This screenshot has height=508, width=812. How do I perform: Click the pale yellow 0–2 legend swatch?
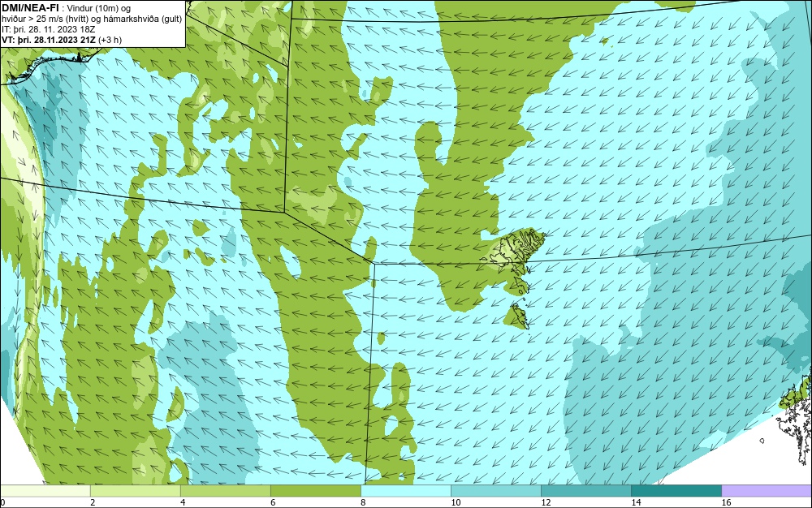click(x=45, y=490)
